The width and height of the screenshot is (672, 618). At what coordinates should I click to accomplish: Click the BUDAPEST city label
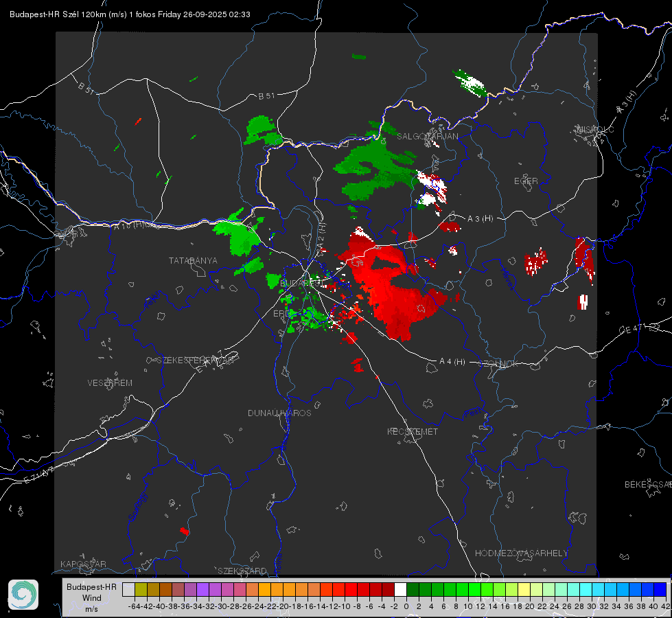[301, 283]
